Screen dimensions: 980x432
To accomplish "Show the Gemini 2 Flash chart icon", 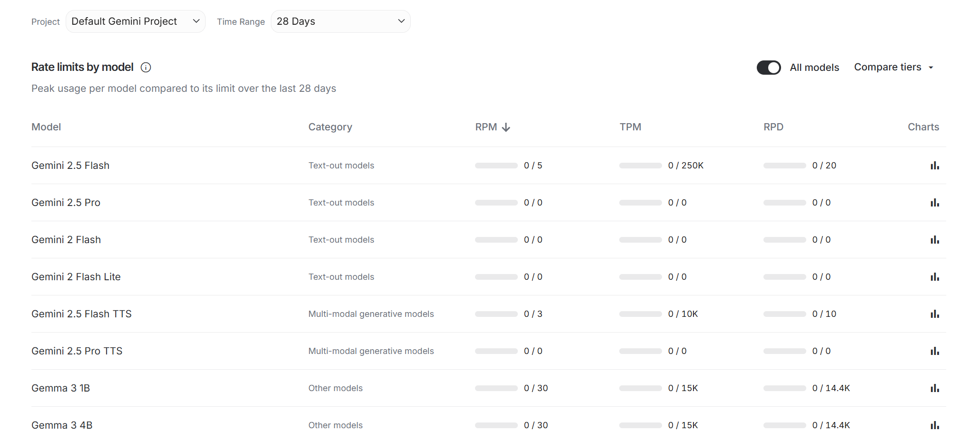I will 935,240.
